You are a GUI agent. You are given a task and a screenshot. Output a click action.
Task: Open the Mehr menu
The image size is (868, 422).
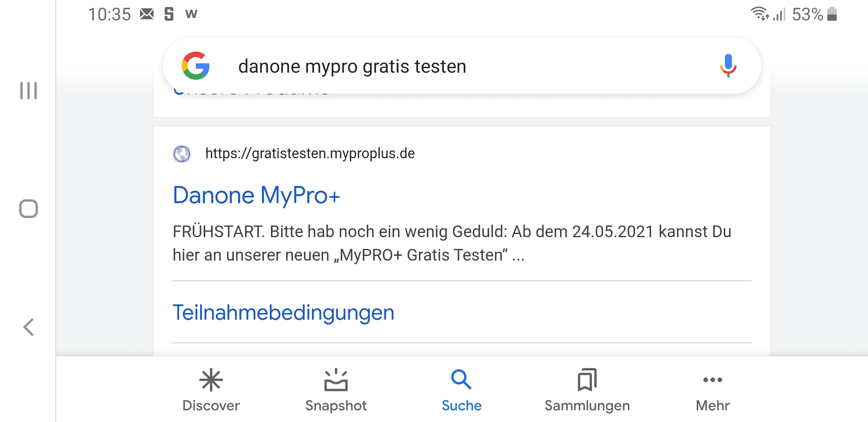click(712, 390)
